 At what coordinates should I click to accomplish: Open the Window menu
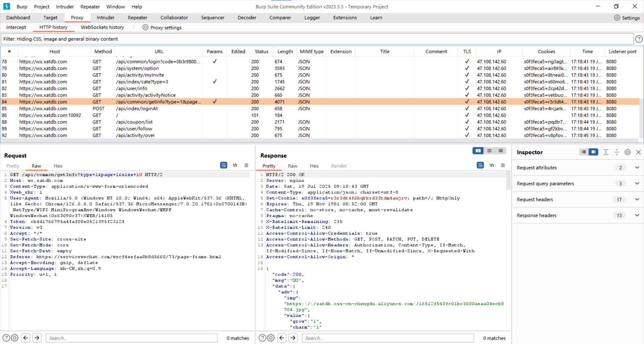point(115,7)
